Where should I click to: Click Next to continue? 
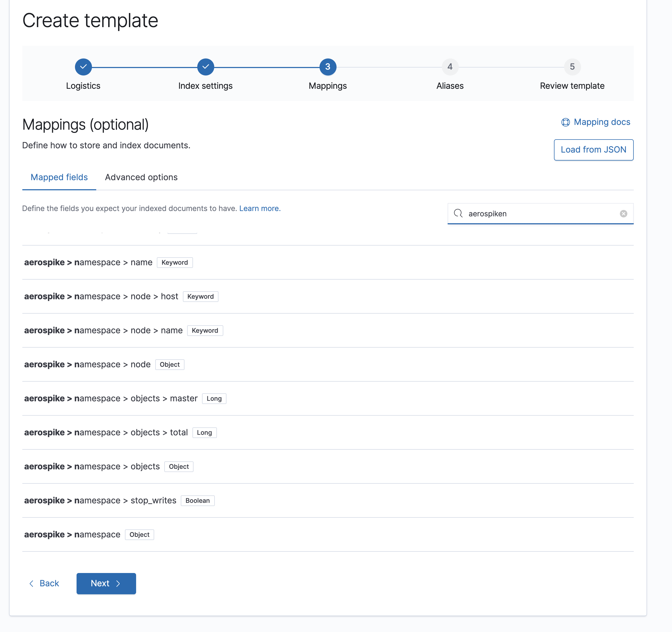coord(106,583)
